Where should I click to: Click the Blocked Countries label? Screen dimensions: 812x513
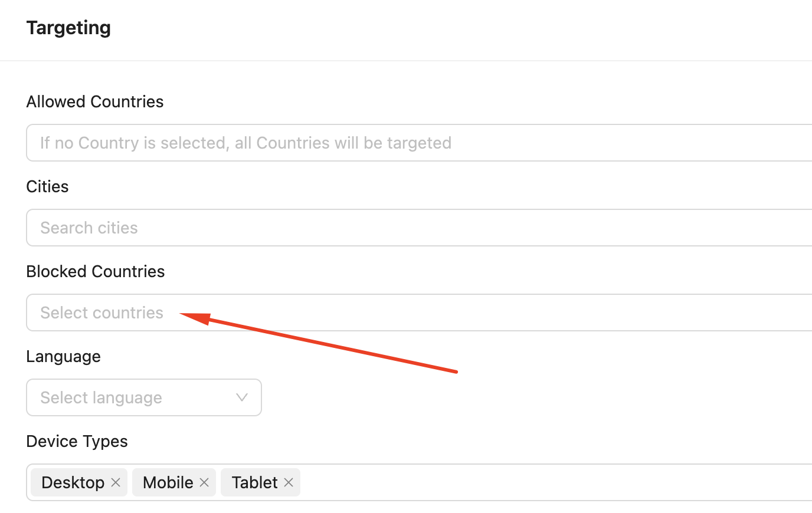coord(96,271)
